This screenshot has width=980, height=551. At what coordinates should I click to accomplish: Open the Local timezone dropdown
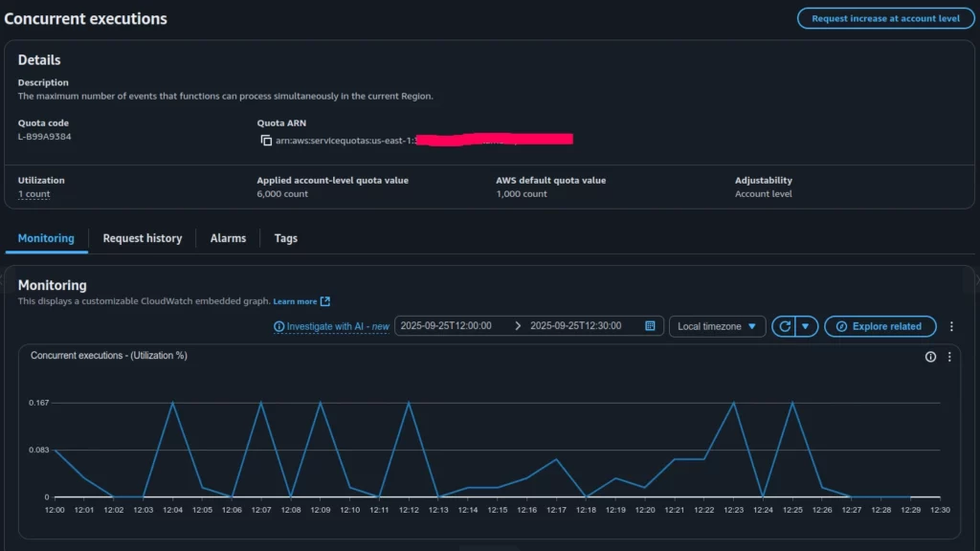point(717,326)
